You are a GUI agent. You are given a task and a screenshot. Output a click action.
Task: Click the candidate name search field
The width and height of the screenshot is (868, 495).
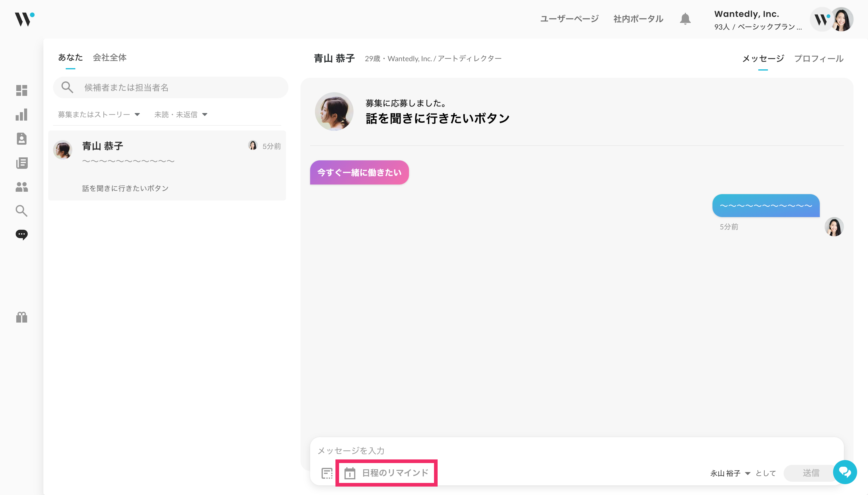coord(177,88)
